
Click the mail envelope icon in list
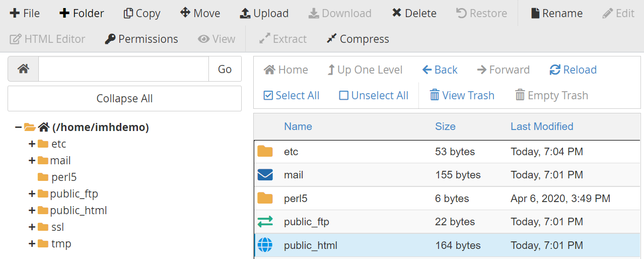tap(265, 175)
